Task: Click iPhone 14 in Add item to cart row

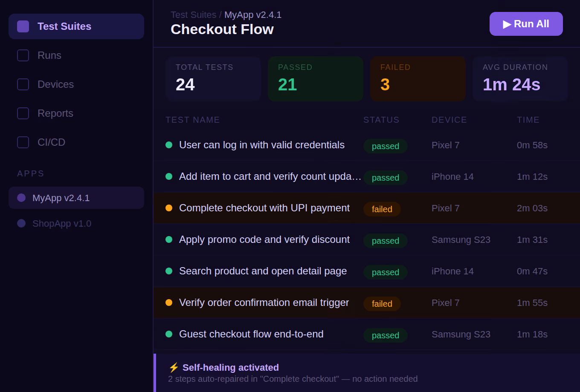Action: 452,177
